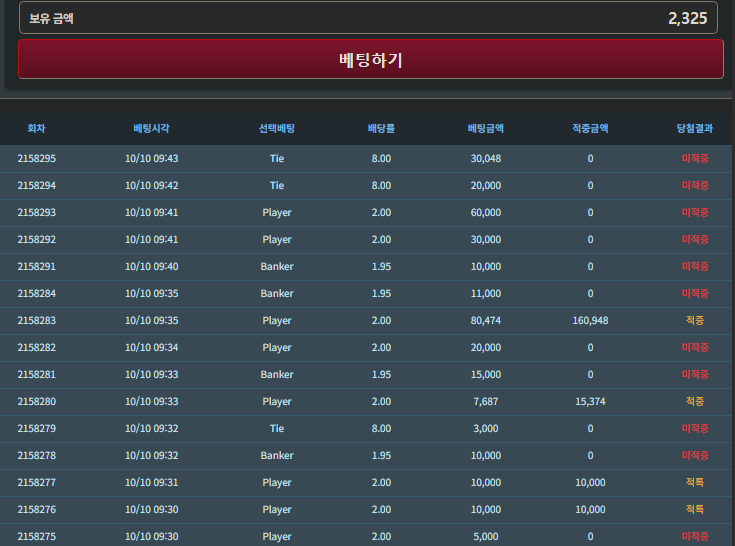The width and height of the screenshot is (735, 546).
Task: Click odds 2.00 in round 2158282
Action: point(381,347)
